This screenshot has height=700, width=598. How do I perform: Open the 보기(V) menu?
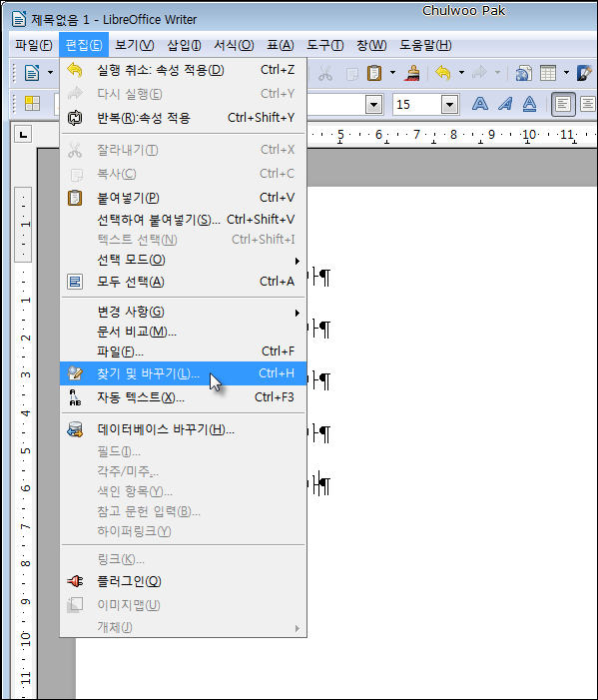coord(135,45)
